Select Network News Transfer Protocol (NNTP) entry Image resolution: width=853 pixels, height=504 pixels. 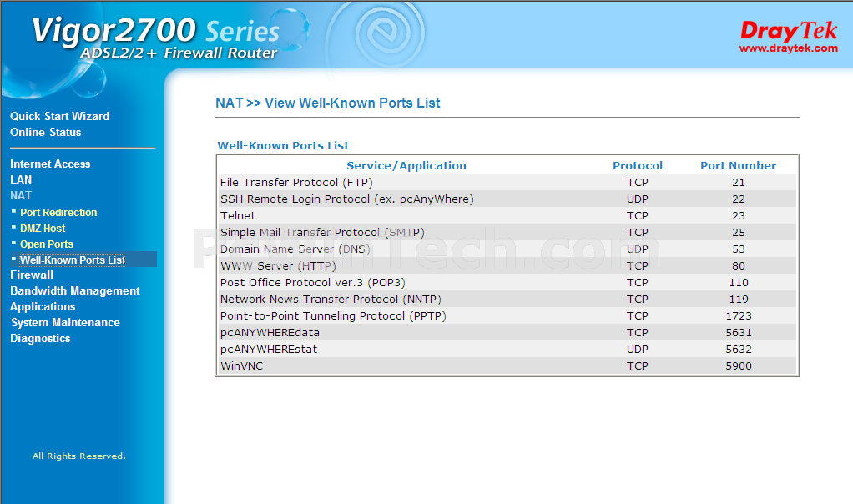331,299
